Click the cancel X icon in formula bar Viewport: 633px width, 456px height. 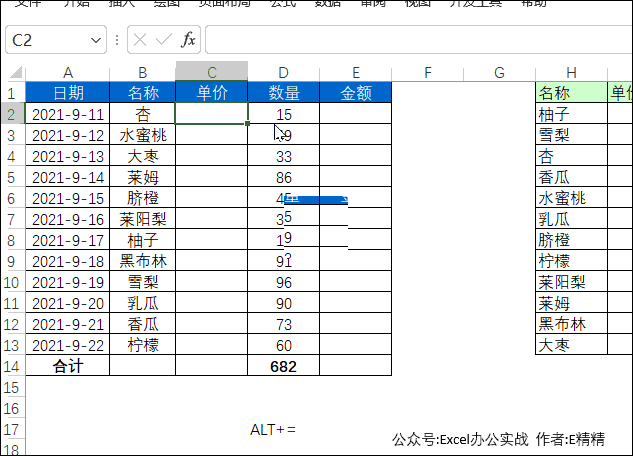[x=140, y=40]
